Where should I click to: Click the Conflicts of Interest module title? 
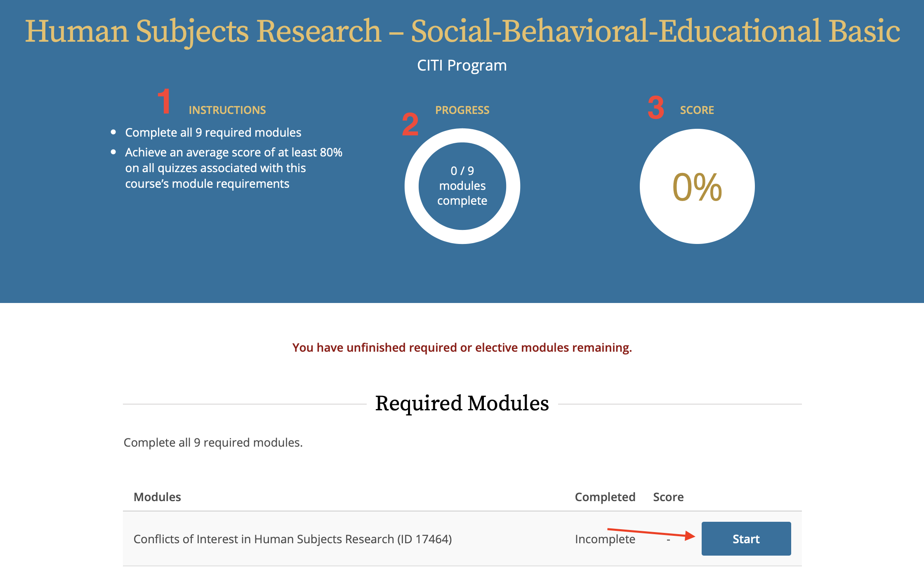coord(292,539)
